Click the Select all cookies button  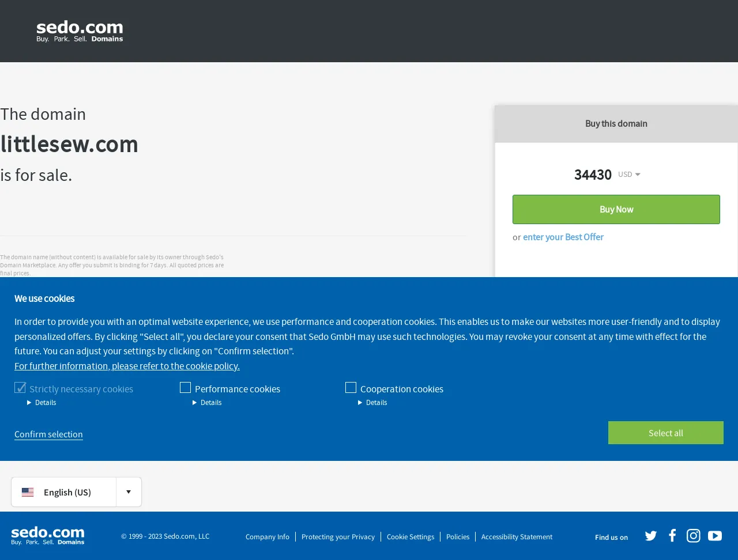click(666, 433)
